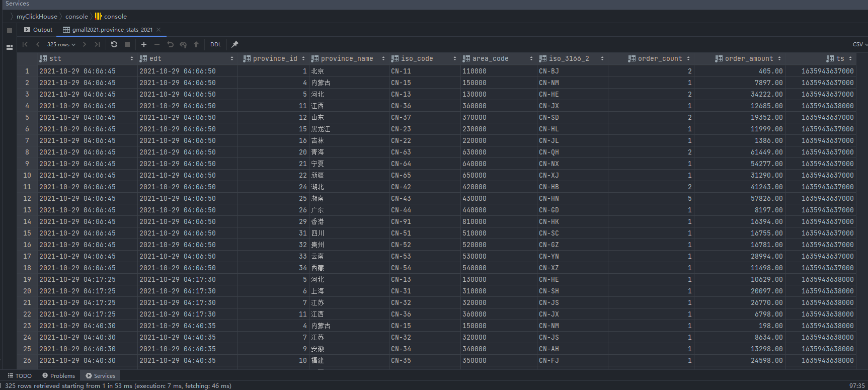Click province name 北京 cell
The image size is (868, 390).
point(349,71)
